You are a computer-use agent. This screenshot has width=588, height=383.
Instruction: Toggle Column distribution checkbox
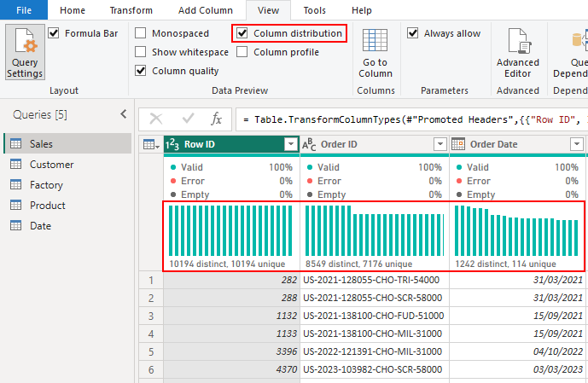click(x=242, y=33)
